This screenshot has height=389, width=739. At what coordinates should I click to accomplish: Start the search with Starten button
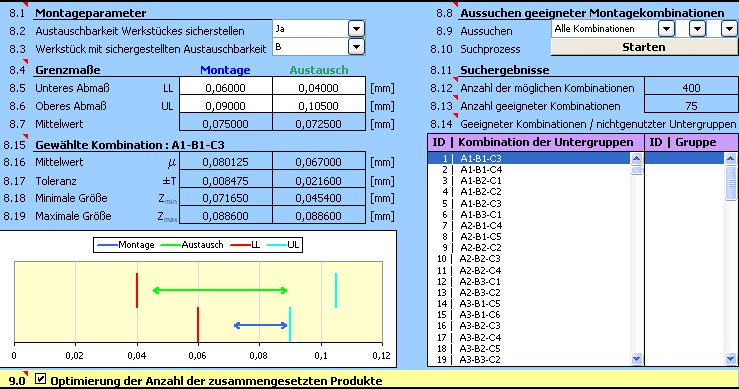[644, 47]
